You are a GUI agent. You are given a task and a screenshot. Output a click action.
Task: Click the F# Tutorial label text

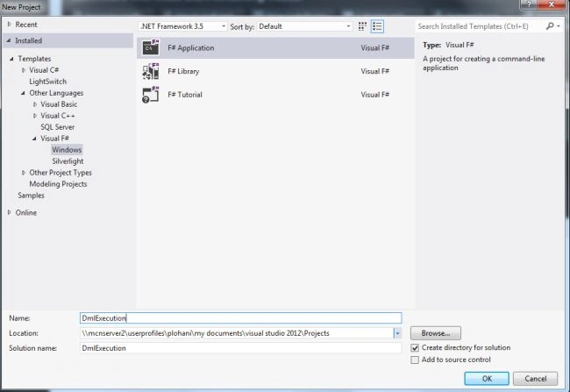pyautogui.click(x=185, y=95)
